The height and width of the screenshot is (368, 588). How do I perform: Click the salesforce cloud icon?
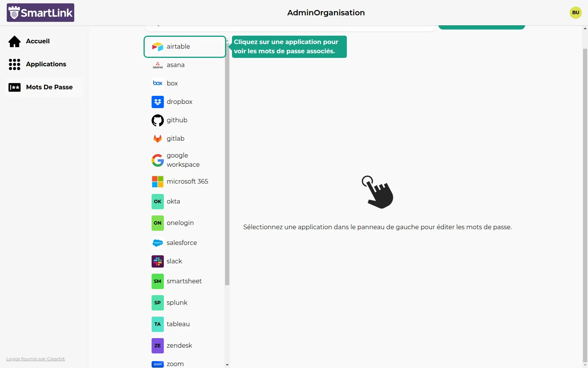click(x=158, y=243)
